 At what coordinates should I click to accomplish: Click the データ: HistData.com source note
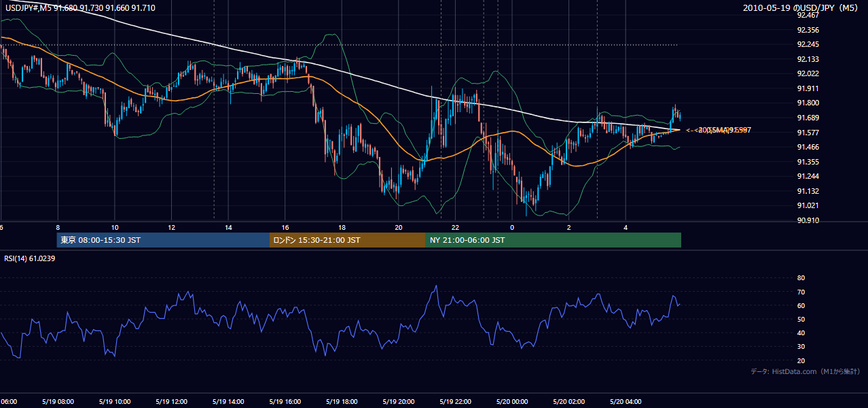[805, 371]
